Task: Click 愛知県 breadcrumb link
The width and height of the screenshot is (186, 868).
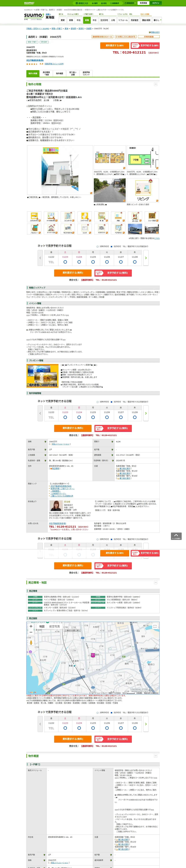Action: tap(73, 29)
